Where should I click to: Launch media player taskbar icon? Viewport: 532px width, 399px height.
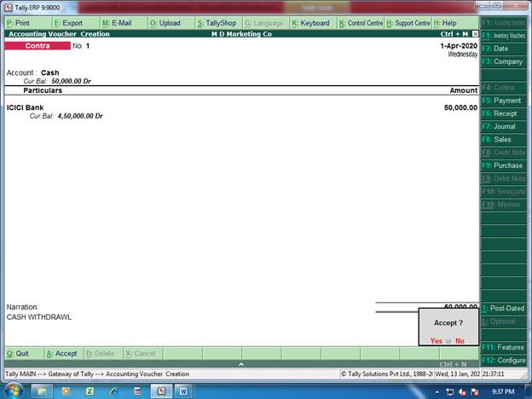pos(66,391)
